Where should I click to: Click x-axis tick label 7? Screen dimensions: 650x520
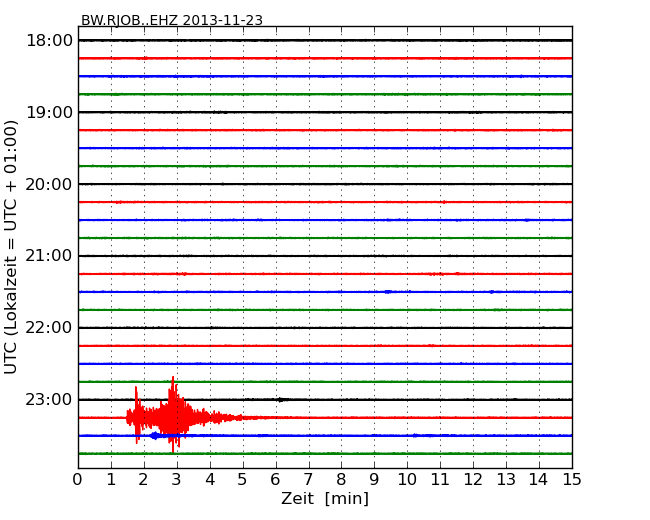tap(308, 480)
